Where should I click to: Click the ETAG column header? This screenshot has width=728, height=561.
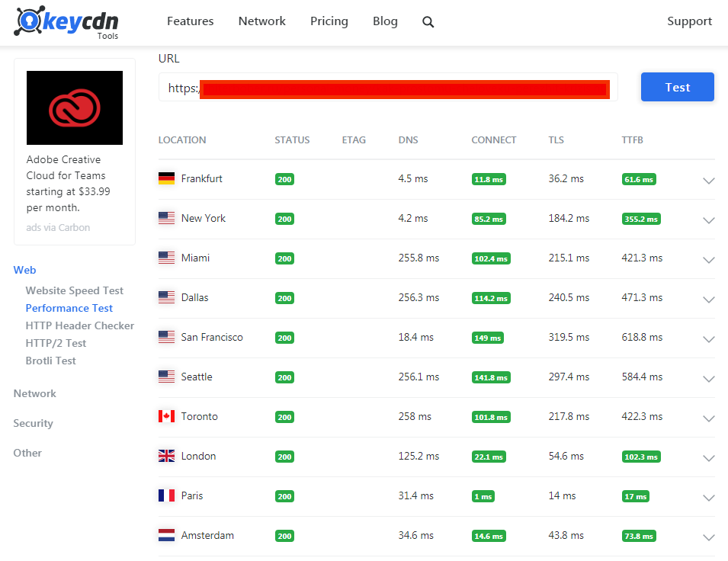click(354, 140)
